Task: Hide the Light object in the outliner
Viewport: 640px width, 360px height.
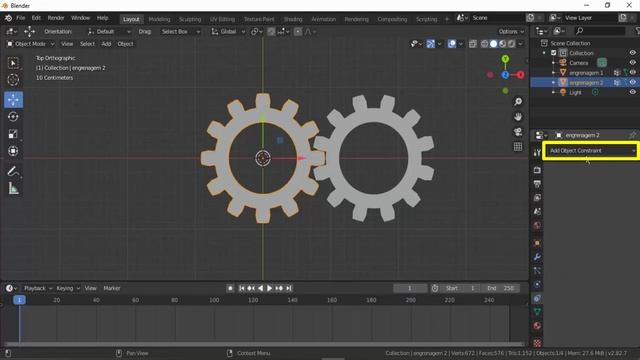Action: [633, 92]
